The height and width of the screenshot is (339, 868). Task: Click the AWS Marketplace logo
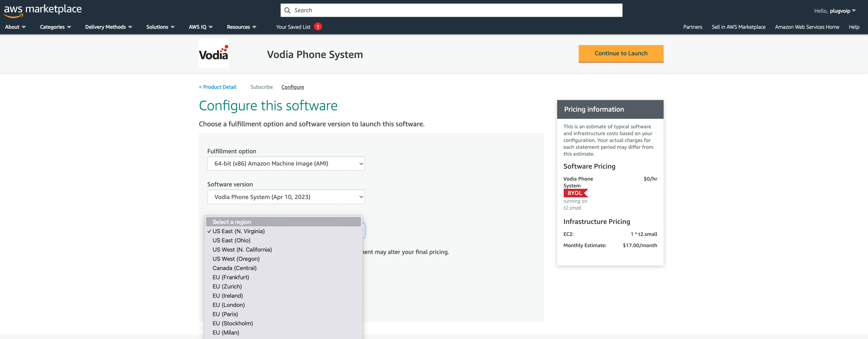pos(43,10)
